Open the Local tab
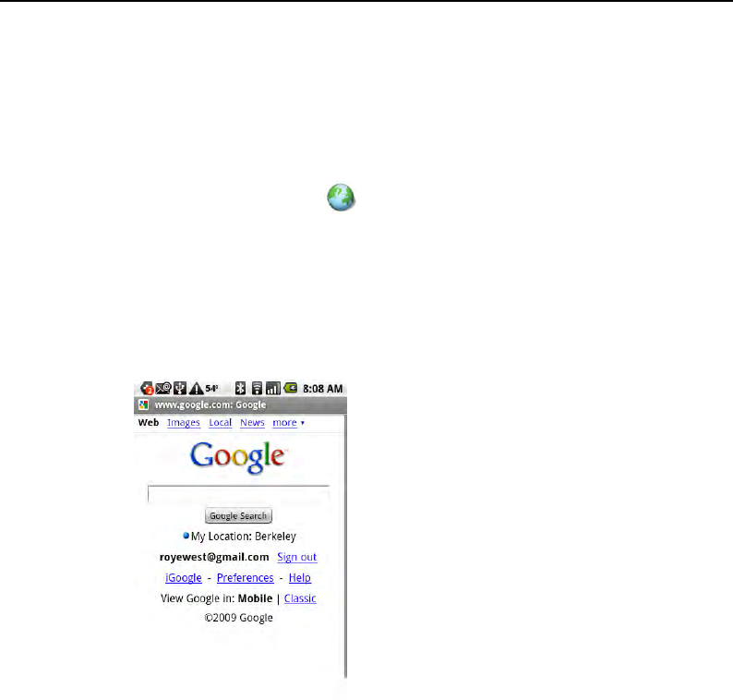This screenshot has height=700, width=733. 221,423
